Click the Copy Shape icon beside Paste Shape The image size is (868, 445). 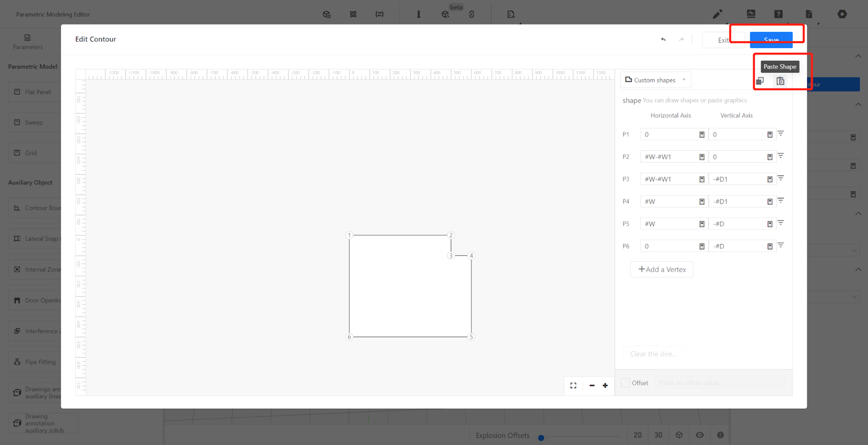760,81
